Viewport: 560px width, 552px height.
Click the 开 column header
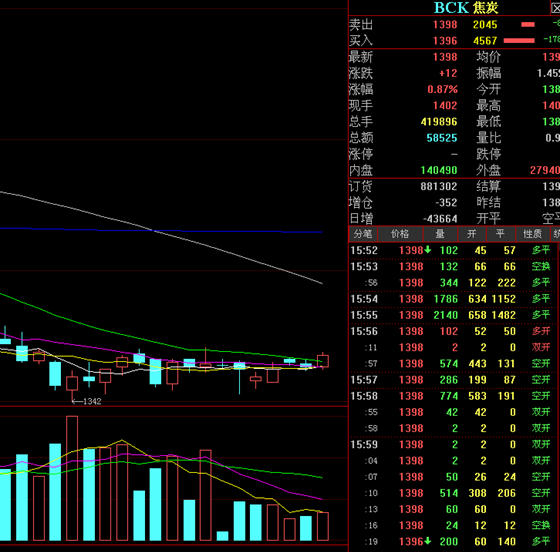(472, 234)
